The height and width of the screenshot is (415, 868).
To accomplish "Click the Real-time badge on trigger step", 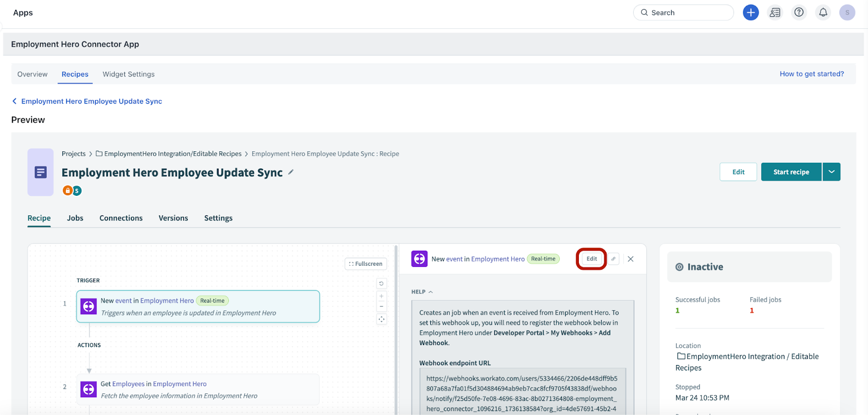I will tap(212, 301).
